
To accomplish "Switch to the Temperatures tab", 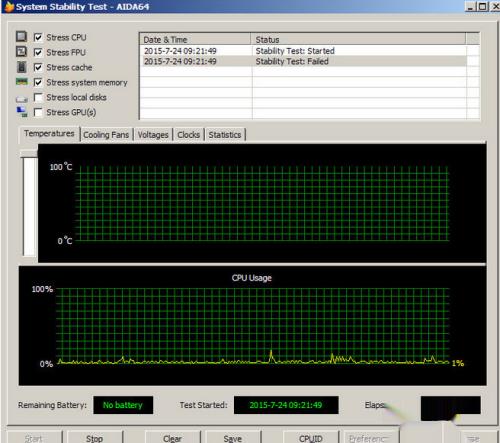I will (49, 133).
